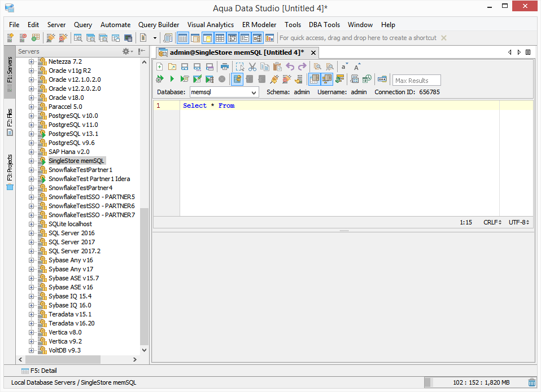Click the server connect plug icon in main toolbar
This screenshot has height=392, width=541.
(51, 38)
